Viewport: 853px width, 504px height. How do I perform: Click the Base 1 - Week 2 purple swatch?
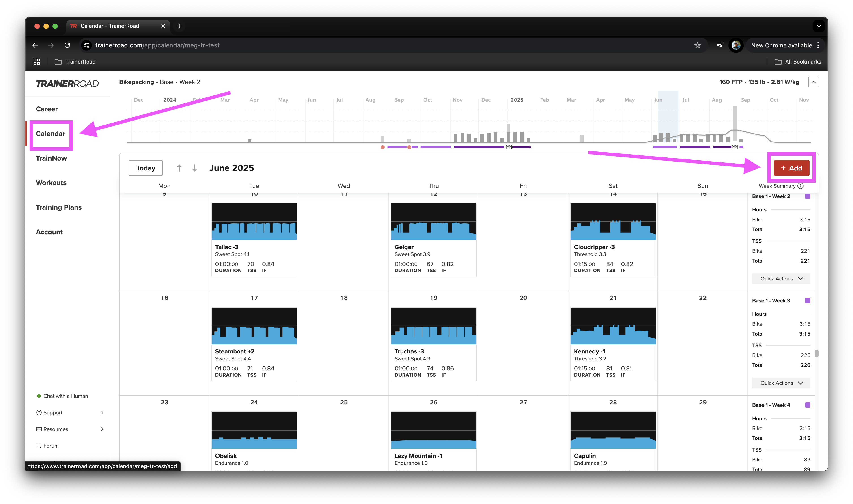(x=808, y=196)
